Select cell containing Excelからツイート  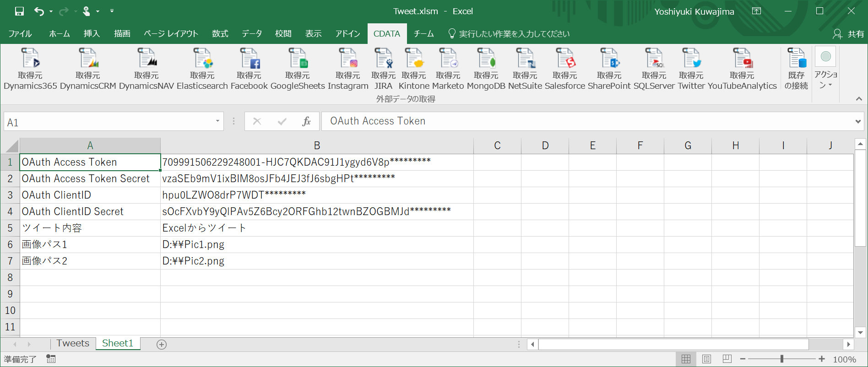[317, 228]
